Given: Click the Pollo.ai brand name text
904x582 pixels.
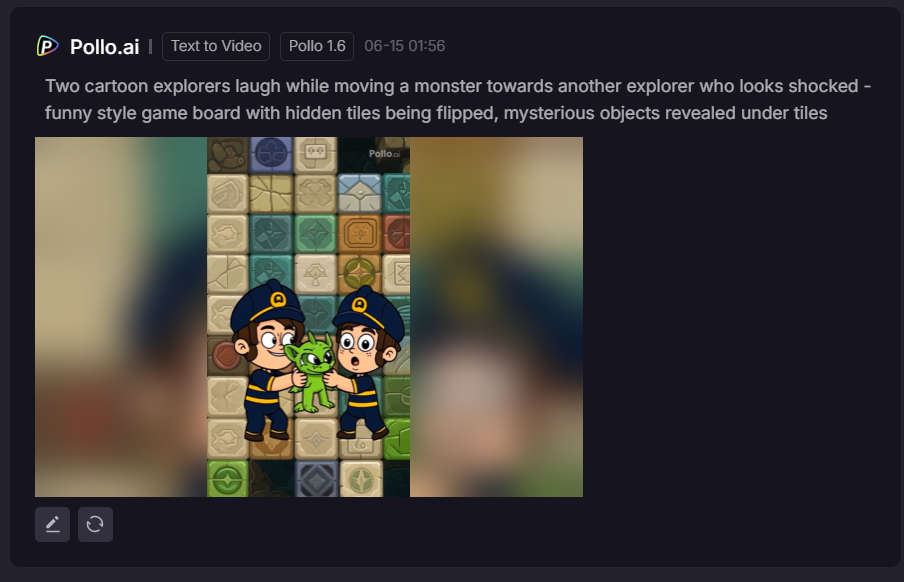Looking at the screenshot, I should click(104, 47).
